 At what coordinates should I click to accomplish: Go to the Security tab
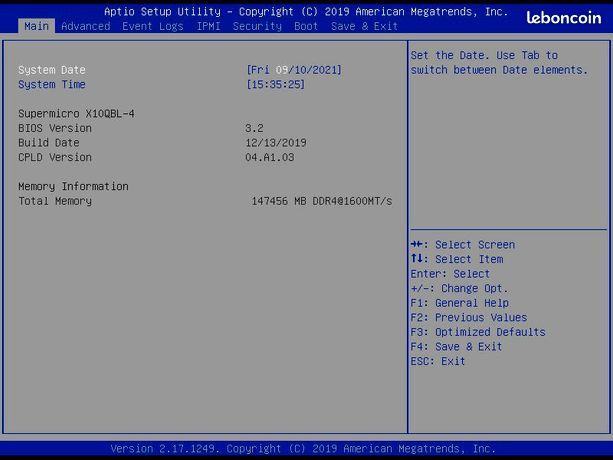pyautogui.click(x=257, y=26)
